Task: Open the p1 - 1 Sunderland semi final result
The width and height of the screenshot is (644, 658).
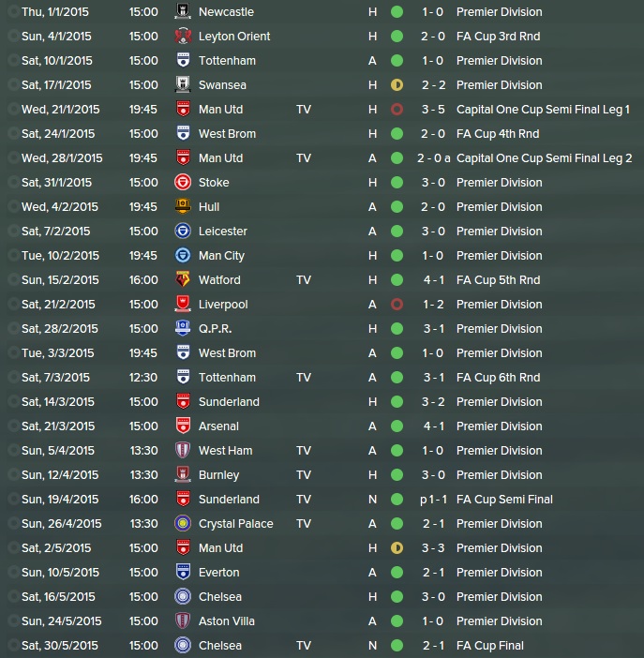Action: pyautogui.click(x=433, y=499)
